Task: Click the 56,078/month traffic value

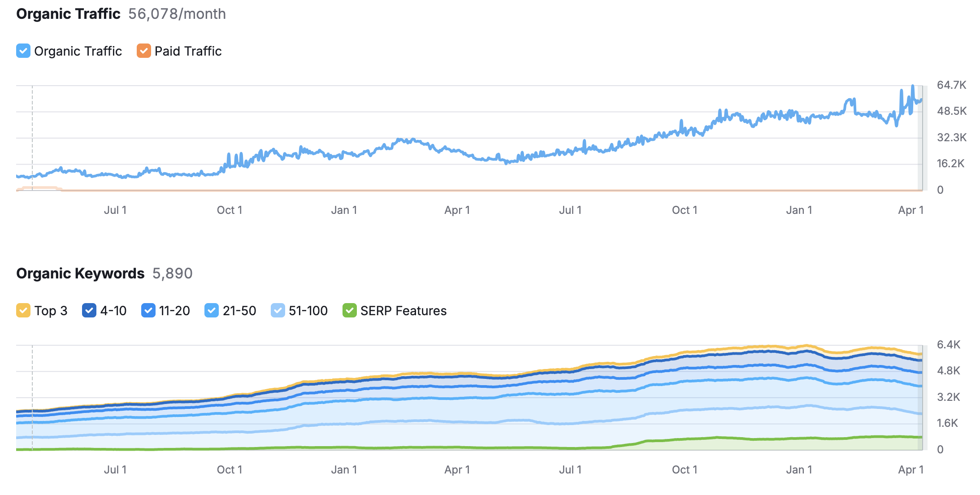Action: (177, 14)
